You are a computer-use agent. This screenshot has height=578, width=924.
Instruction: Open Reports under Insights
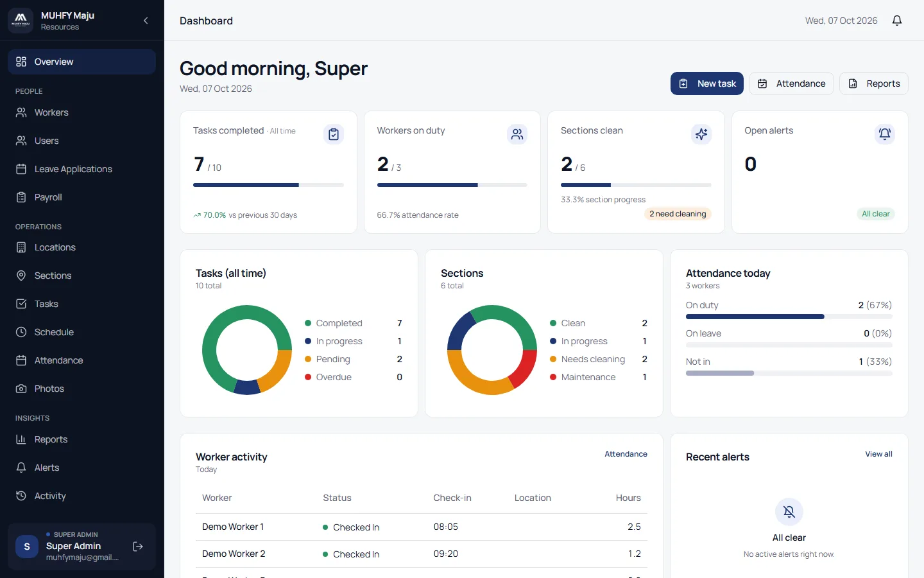[81, 439]
